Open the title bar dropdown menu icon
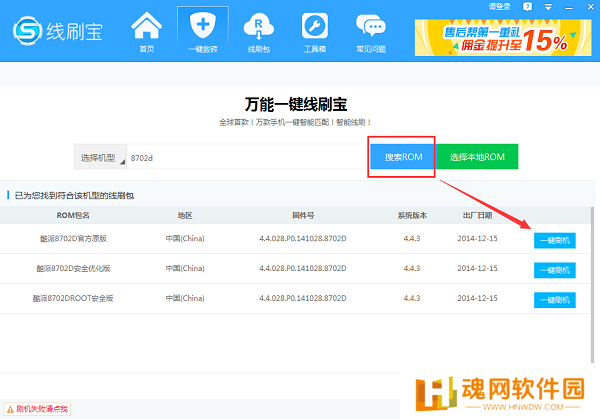 click(x=548, y=7)
